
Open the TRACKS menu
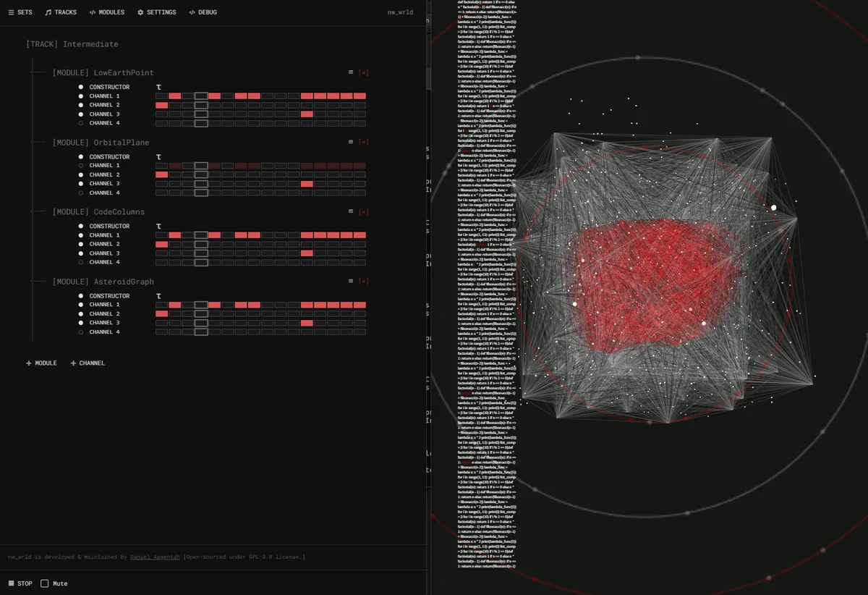pos(61,12)
